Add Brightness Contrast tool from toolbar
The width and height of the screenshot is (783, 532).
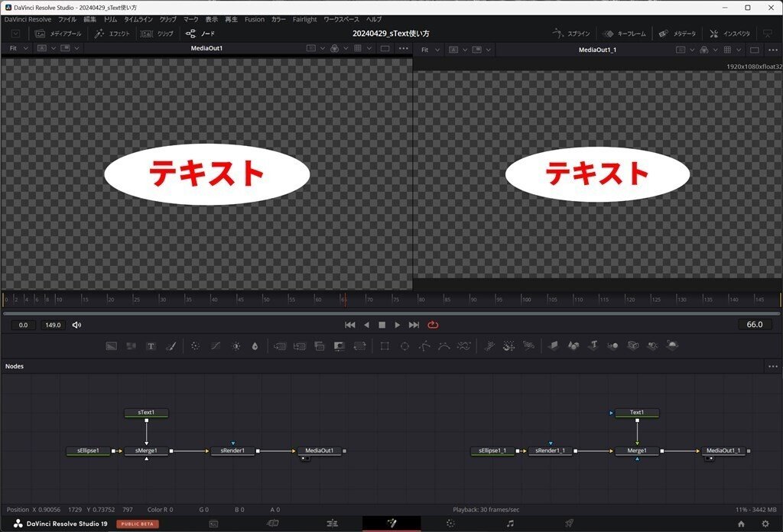coord(236,345)
